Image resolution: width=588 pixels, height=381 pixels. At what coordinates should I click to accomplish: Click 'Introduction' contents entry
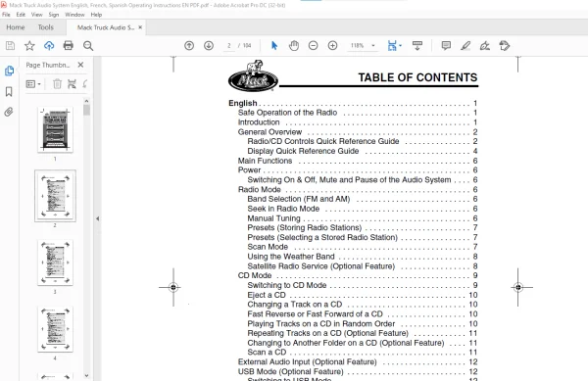[259, 122]
